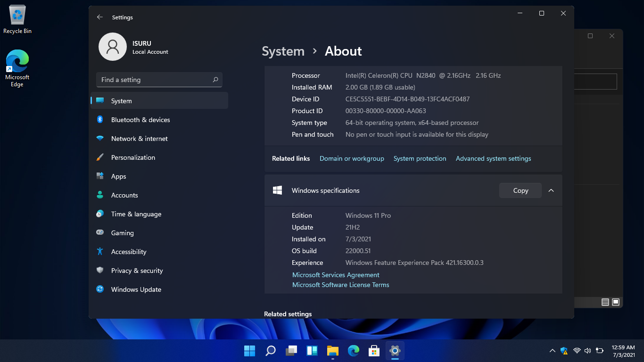Click the Edition value Windows 11 Pro
The image size is (644, 362).
pos(368,215)
